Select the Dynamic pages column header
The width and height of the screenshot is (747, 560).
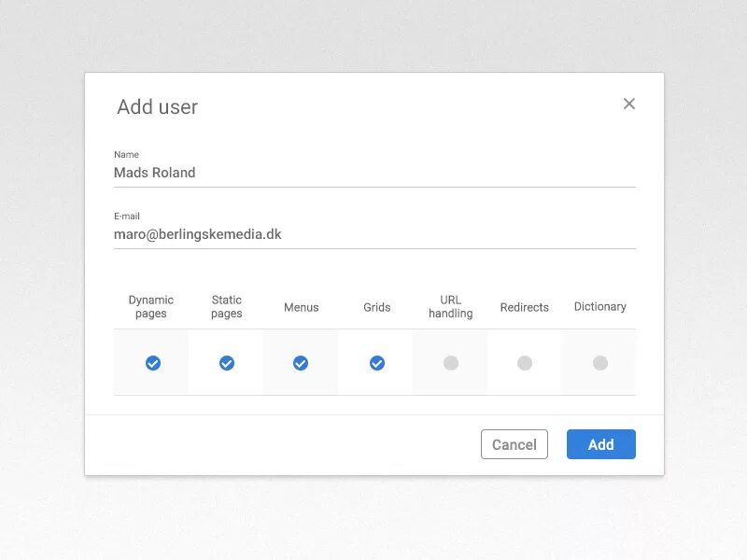(x=151, y=307)
